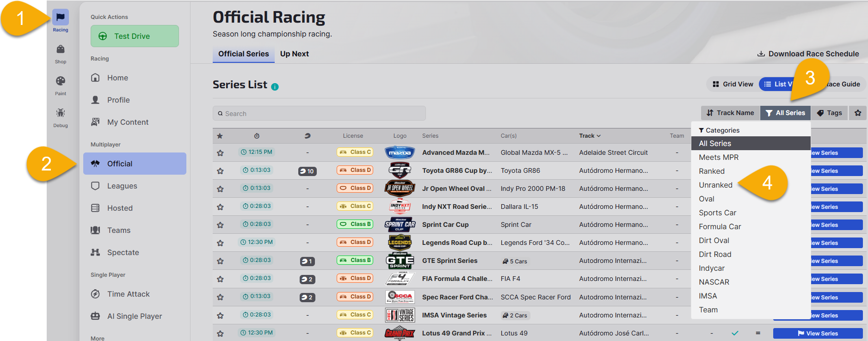
Task: Favorite the Advanced Mazda series star
Action: tap(220, 152)
